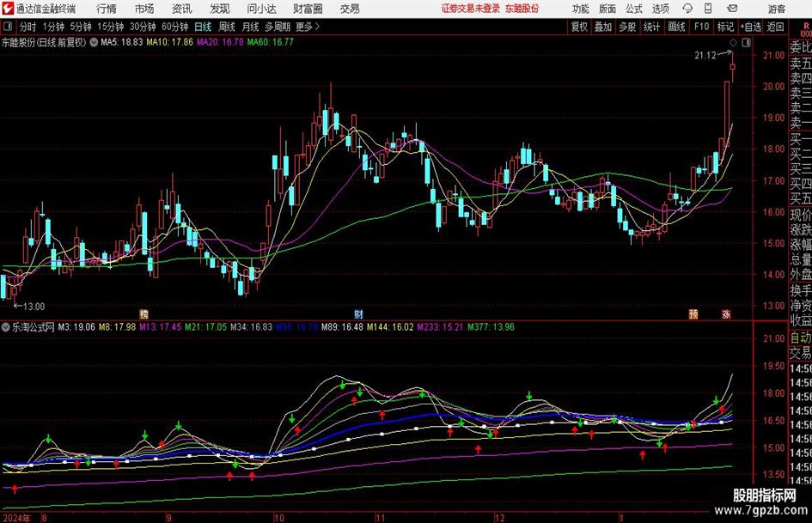Click the 东睦股份 stock name link
The height and width of the screenshot is (523, 812).
522,9
